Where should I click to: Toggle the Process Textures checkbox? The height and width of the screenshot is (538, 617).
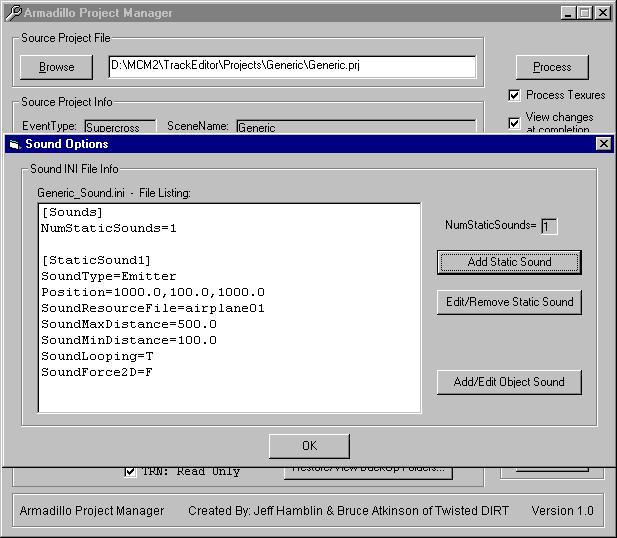514,95
